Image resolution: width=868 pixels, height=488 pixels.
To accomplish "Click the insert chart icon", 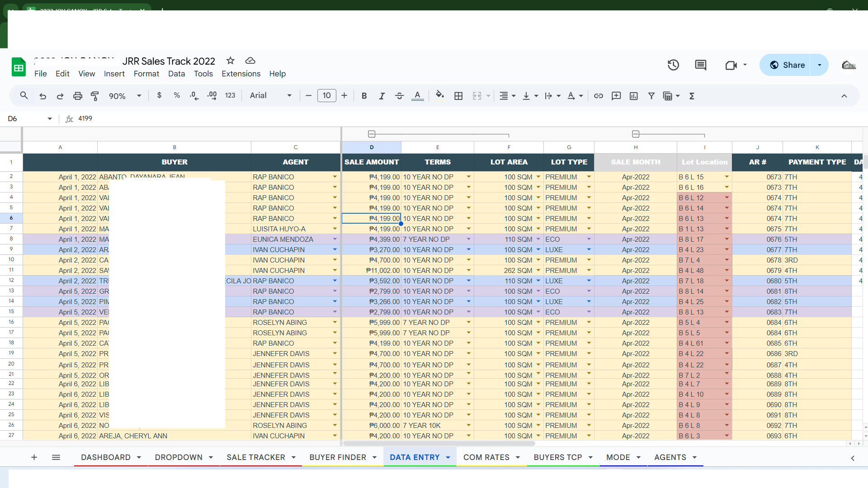I will 633,96.
